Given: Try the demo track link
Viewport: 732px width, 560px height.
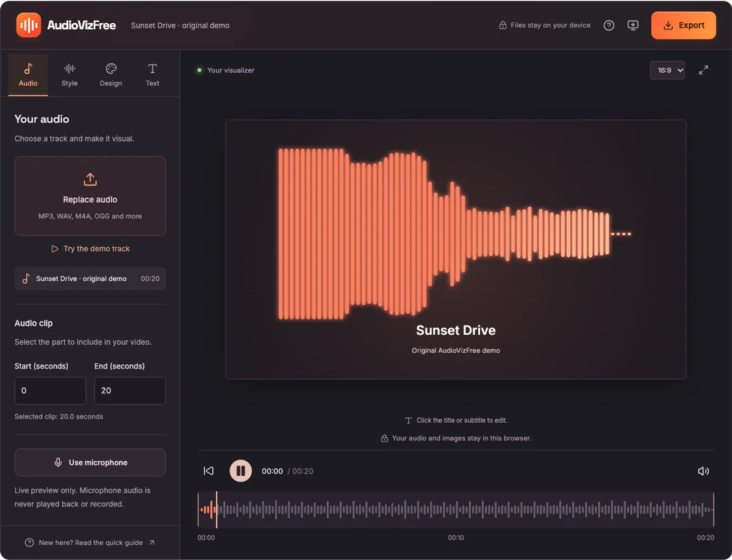Looking at the screenshot, I should (90, 249).
